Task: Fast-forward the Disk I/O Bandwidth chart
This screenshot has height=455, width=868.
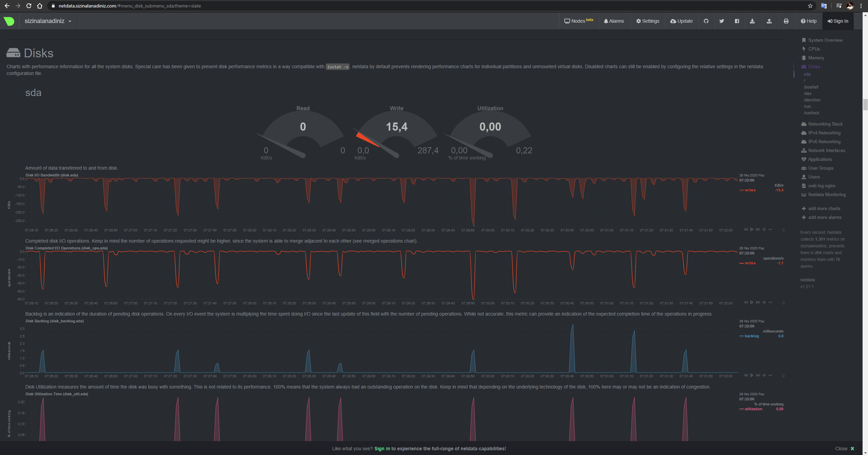Action: (x=758, y=230)
